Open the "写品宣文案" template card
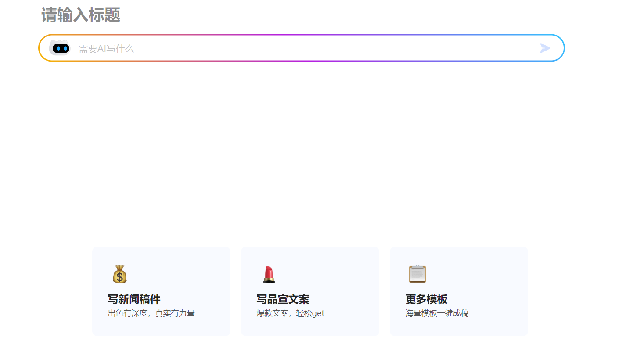 (310, 291)
